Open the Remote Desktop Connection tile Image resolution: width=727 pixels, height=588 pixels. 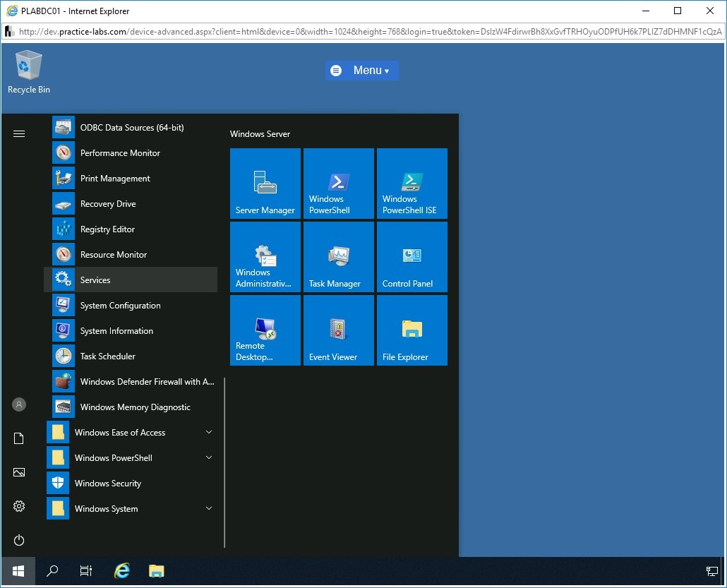click(265, 330)
